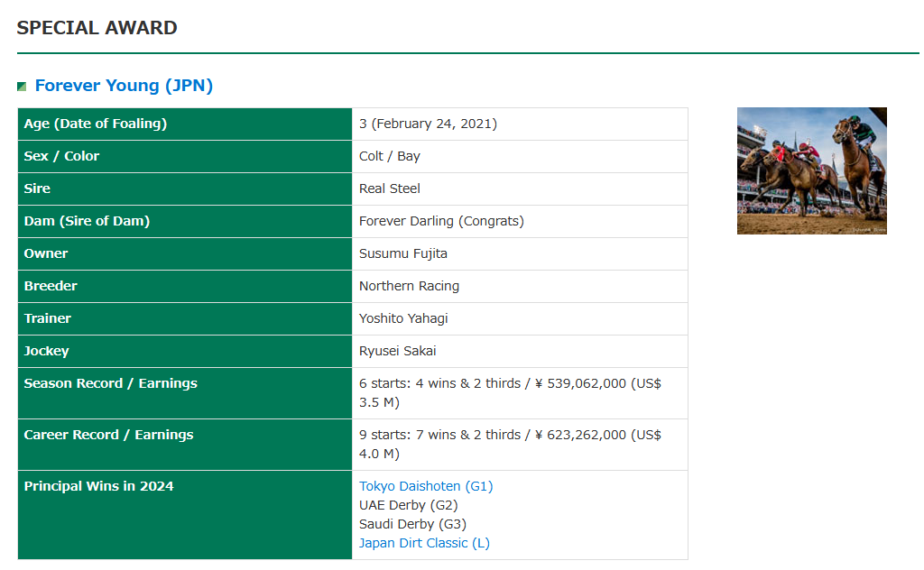Select the SPECIAL AWARD heading text

[97, 28]
